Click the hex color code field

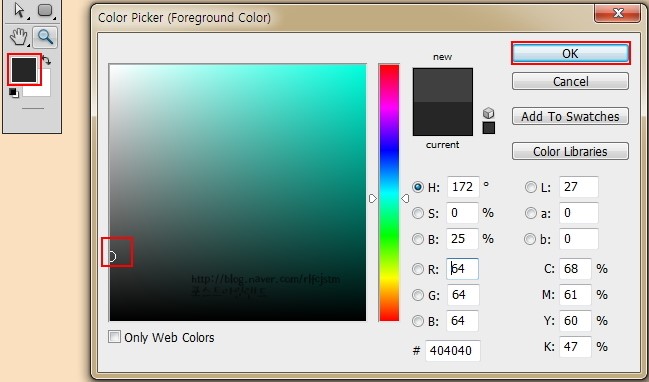(453, 351)
